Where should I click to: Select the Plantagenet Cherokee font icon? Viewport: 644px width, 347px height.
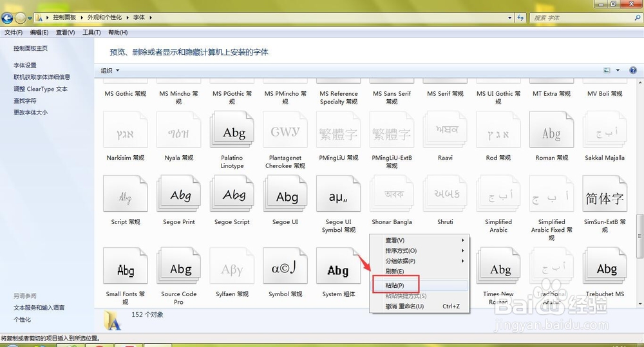[x=285, y=130]
